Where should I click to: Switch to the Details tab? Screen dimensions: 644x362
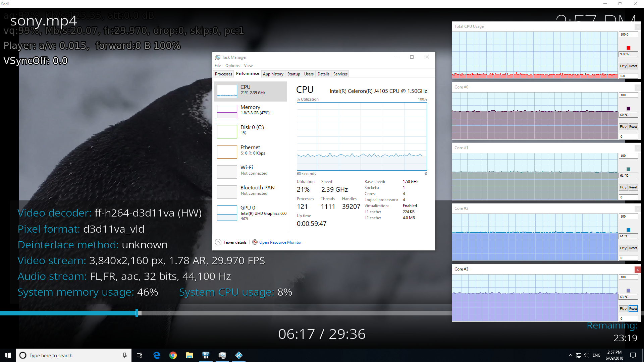[323, 74]
